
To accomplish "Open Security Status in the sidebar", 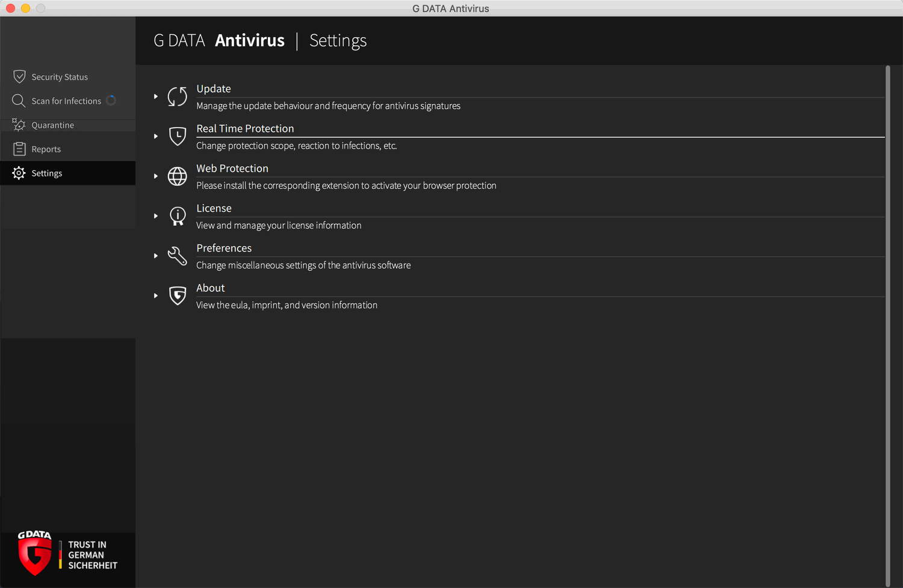I will point(60,77).
